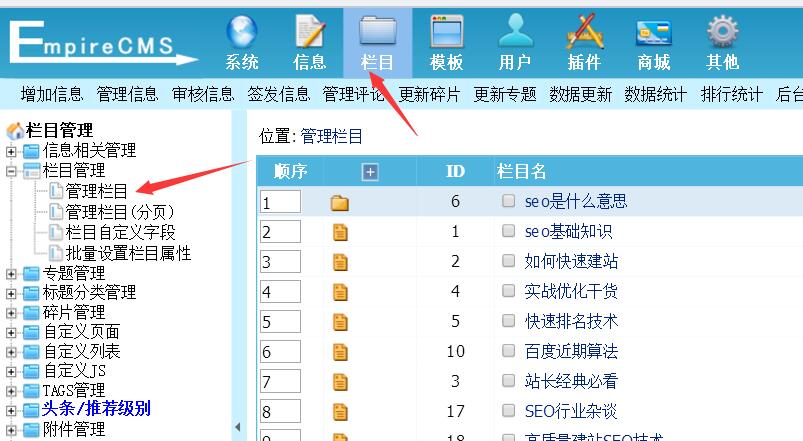
Task: Expand the 专题管理 tree node
Action: 11,274
